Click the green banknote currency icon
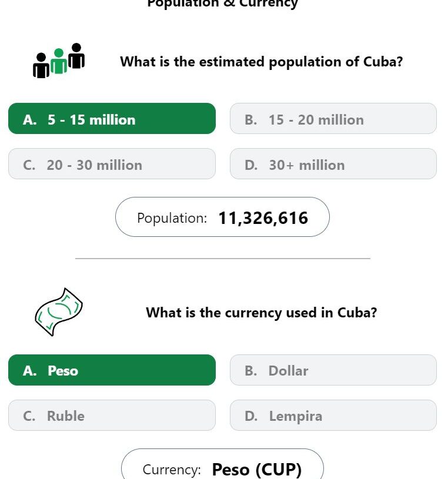 click(x=59, y=312)
